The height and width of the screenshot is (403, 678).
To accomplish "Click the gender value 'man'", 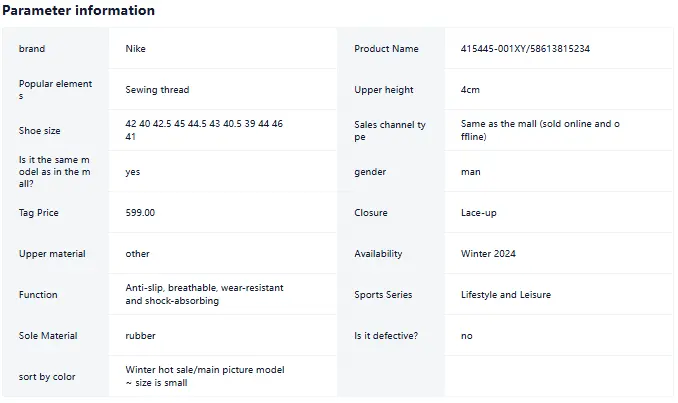I will click(x=470, y=172).
